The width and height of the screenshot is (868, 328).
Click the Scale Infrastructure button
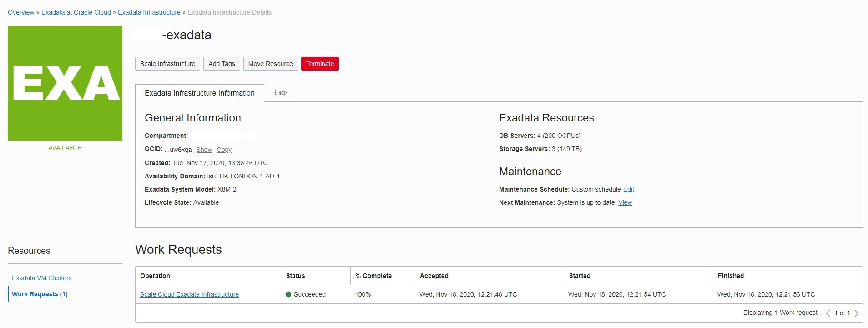coord(167,64)
